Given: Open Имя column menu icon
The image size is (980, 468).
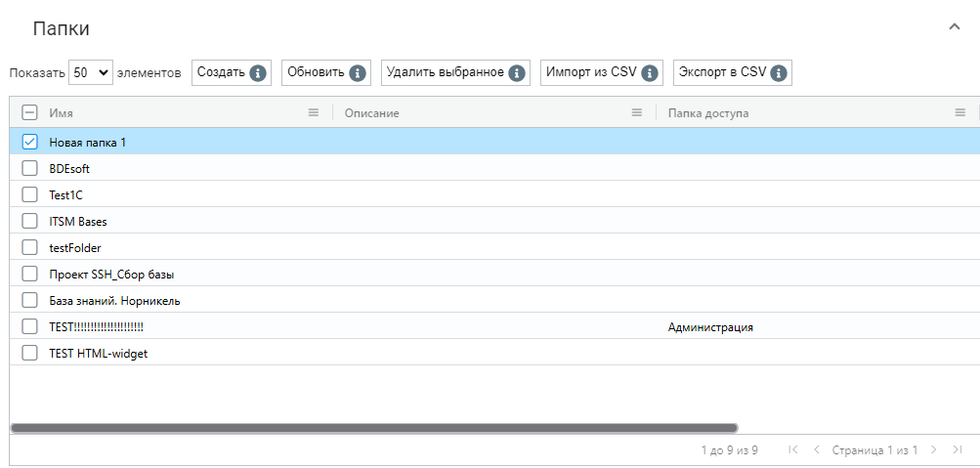Looking at the screenshot, I should click(x=314, y=113).
